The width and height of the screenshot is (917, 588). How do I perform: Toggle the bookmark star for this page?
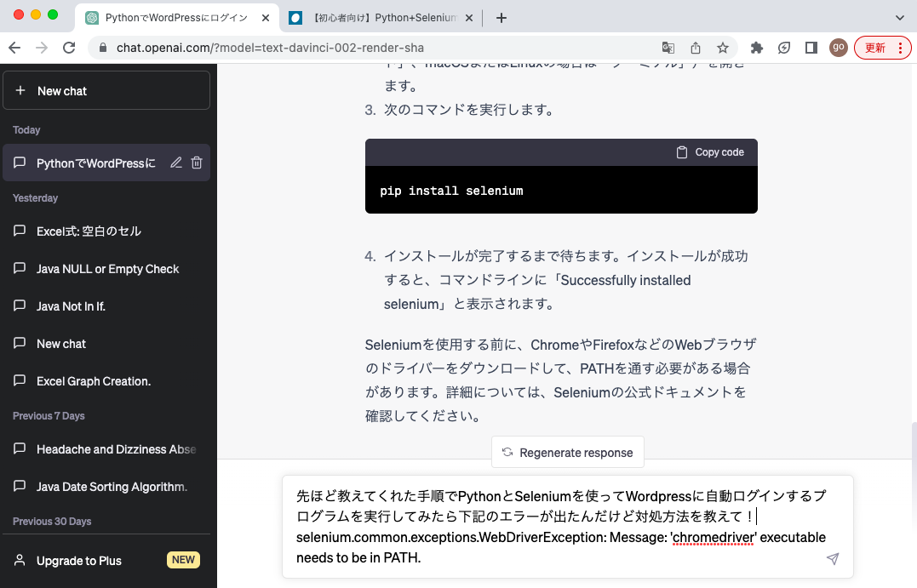click(x=723, y=48)
